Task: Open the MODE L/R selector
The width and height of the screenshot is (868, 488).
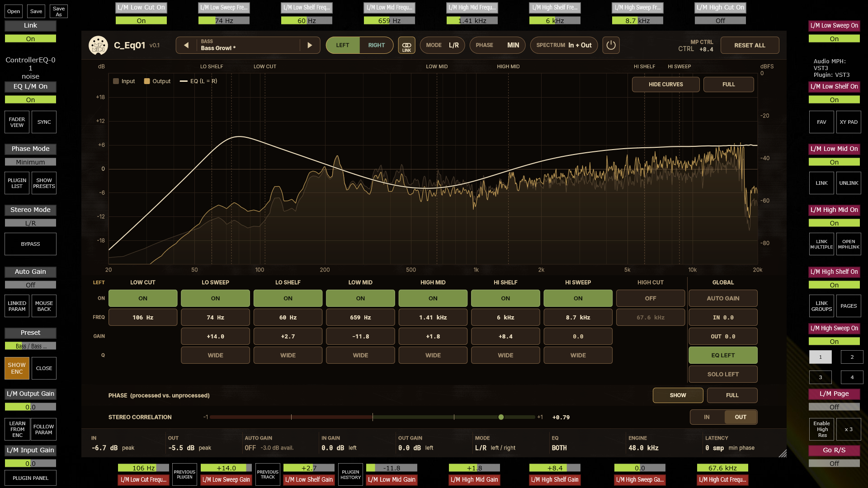Action: click(442, 45)
